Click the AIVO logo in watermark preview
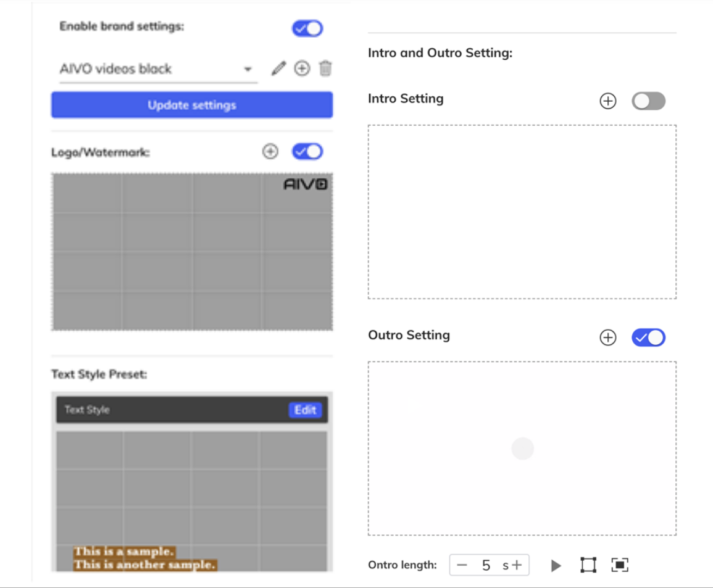The height and width of the screenshot is (588, 713). coord(306,184)
